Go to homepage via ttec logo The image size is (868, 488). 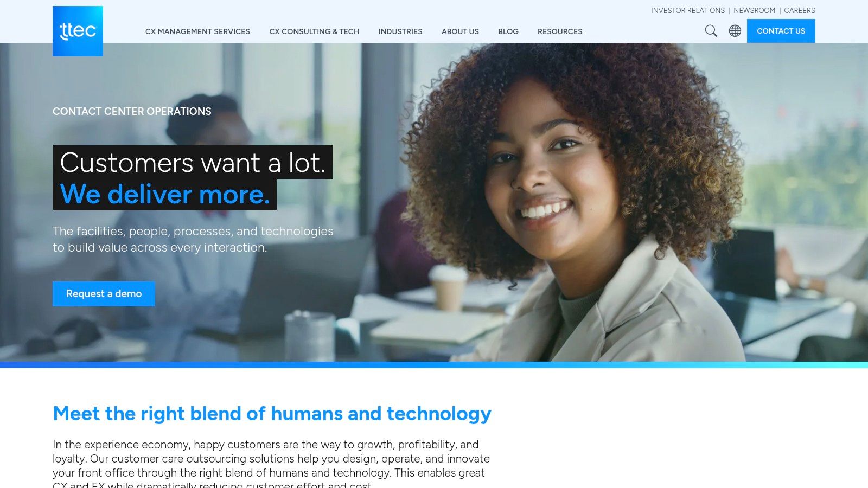[78, 31]
